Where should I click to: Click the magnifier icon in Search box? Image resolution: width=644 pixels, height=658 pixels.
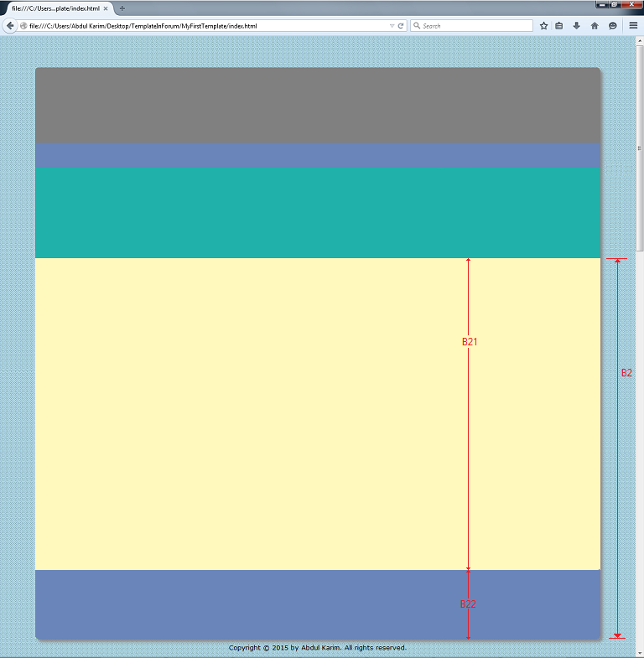(x=417, y=26)
